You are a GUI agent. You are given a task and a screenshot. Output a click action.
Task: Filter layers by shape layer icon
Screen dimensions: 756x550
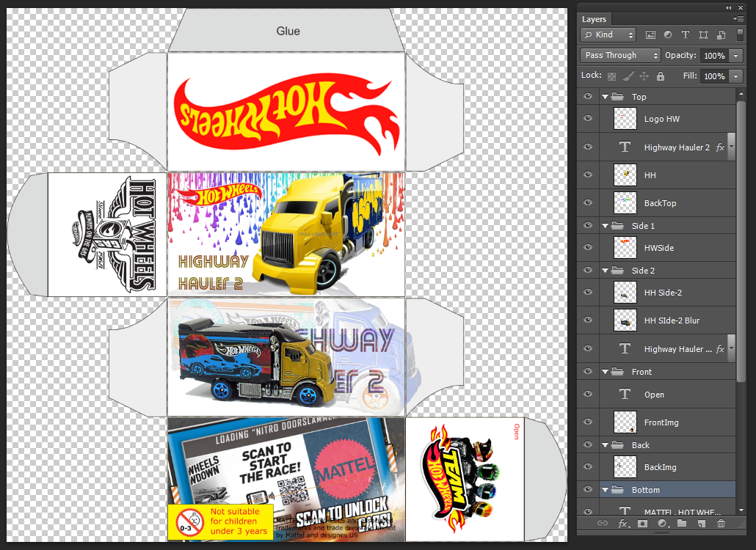(703, 34)
